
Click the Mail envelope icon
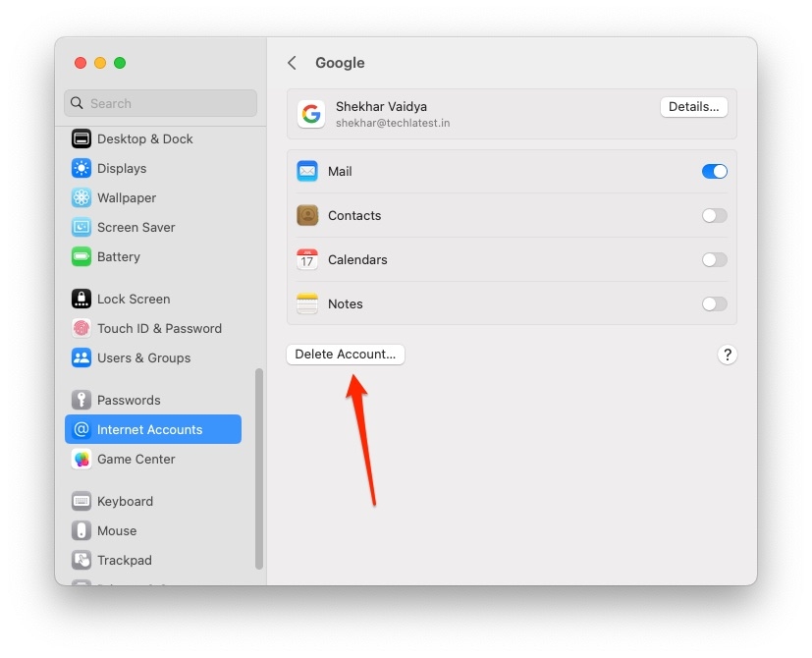(307, 171)
